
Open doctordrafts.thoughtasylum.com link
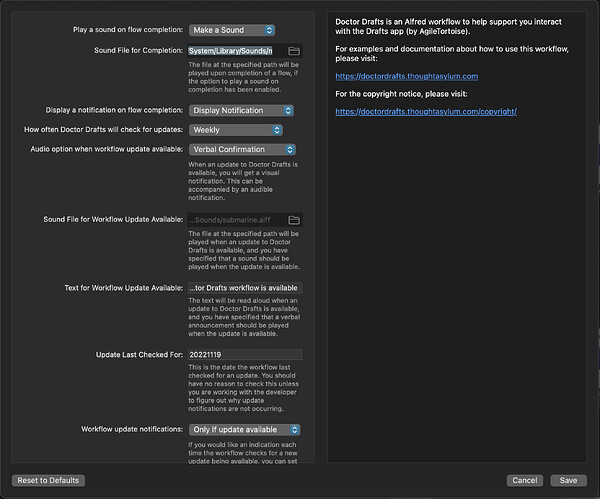coord(407,76)
